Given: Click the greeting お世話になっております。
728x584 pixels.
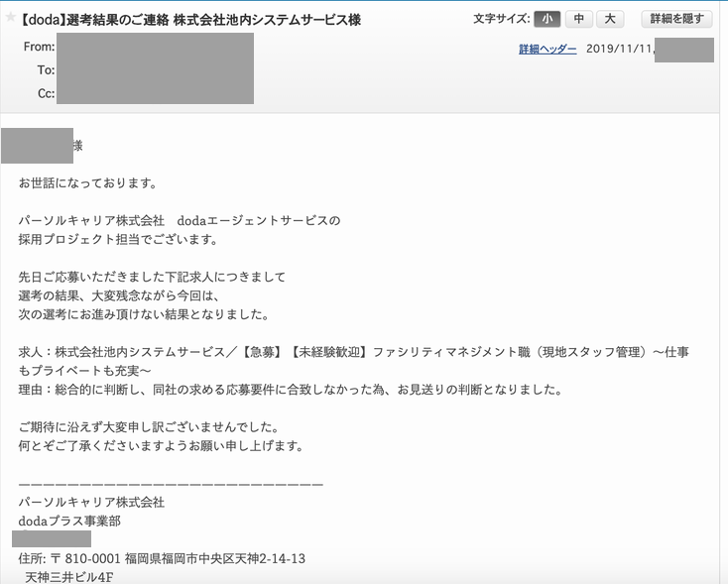Looking at the screenshot, I should 88,183.
